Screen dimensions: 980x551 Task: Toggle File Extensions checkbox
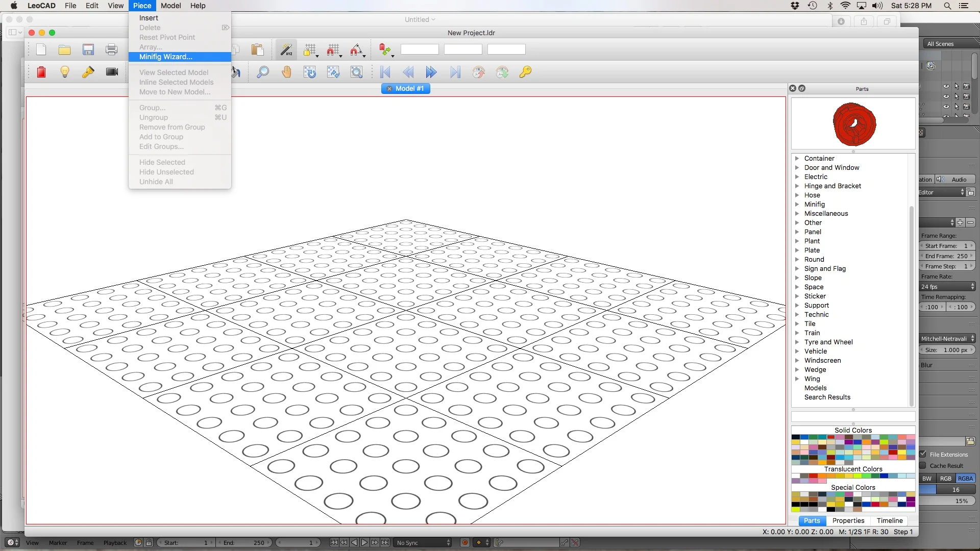tap(923, 454)
